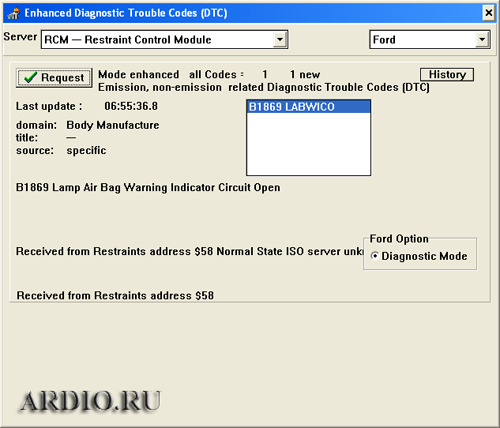Click the B1869 Lamp Air Bag Warning description
The height and width of the screenshot is (428, 500).
coord(148,188)
